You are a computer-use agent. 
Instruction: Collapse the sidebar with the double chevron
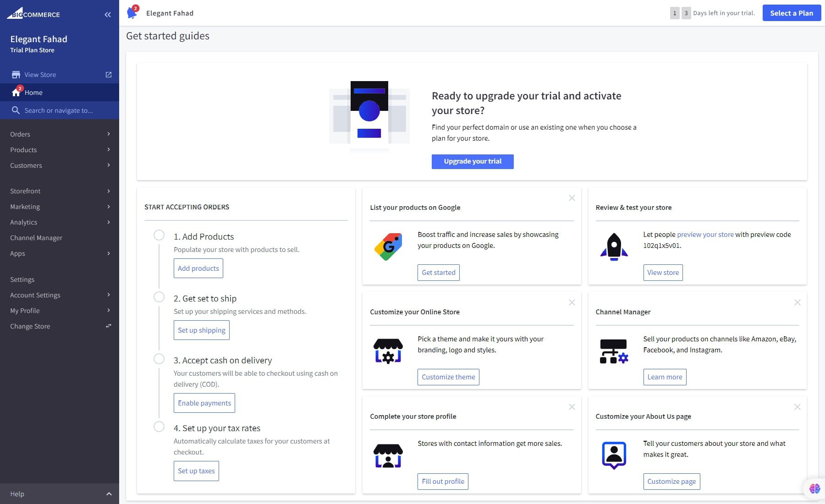(x=107, y=14)
